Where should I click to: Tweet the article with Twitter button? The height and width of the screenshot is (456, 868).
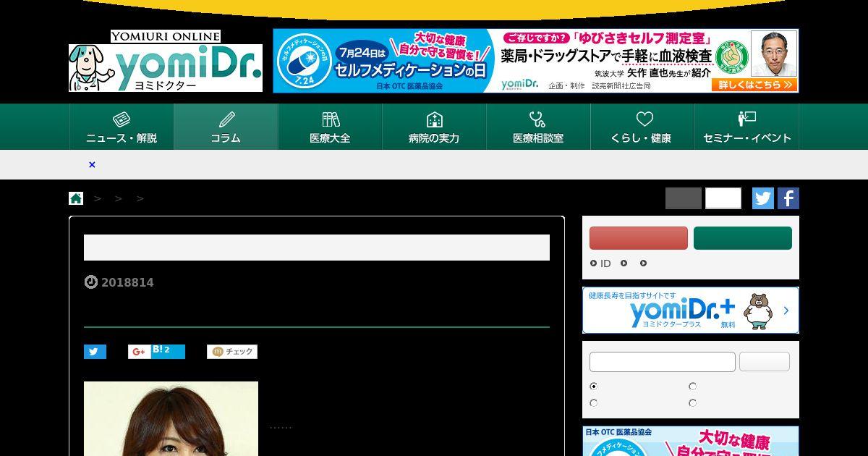pyautogui.click(x=95, y=352)
